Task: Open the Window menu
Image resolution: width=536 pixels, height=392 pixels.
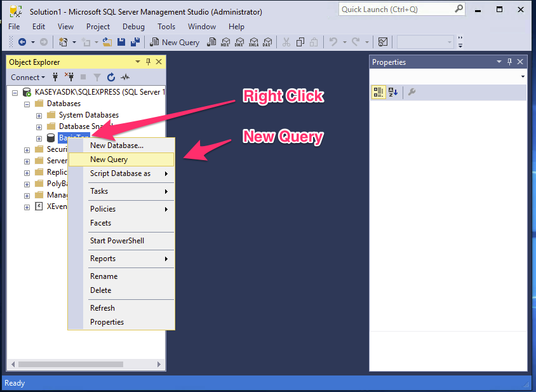Action: [x=202, y=27]
